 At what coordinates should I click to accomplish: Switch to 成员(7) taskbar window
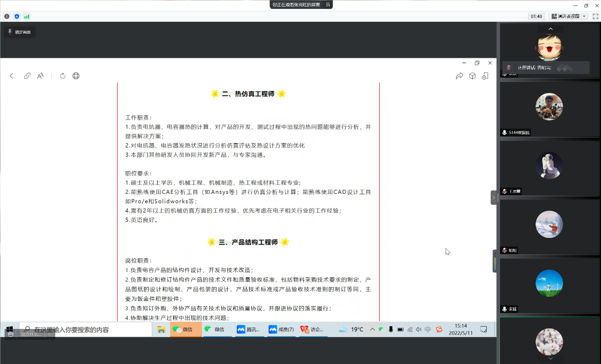[x=282, y=329]
